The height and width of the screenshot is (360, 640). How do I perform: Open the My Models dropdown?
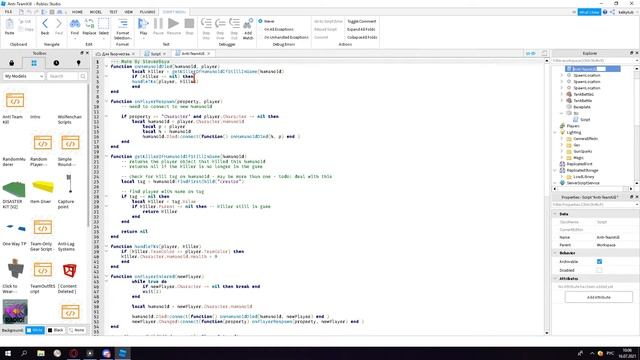click(23, 76)
